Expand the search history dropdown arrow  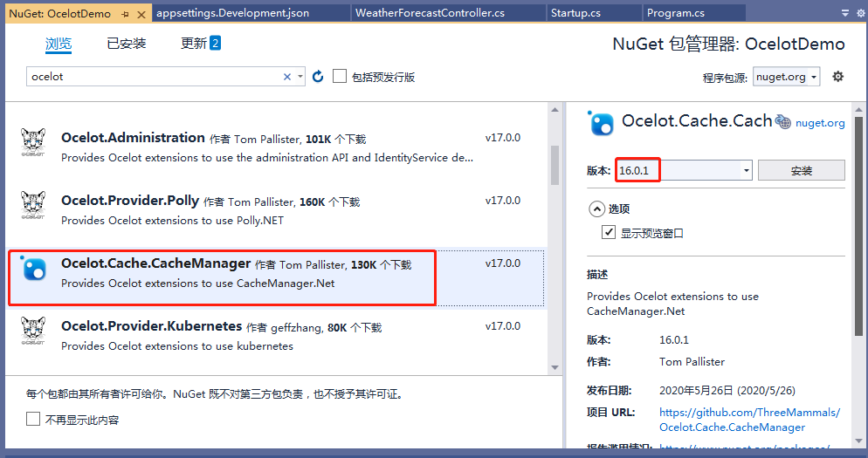[300, 77]
